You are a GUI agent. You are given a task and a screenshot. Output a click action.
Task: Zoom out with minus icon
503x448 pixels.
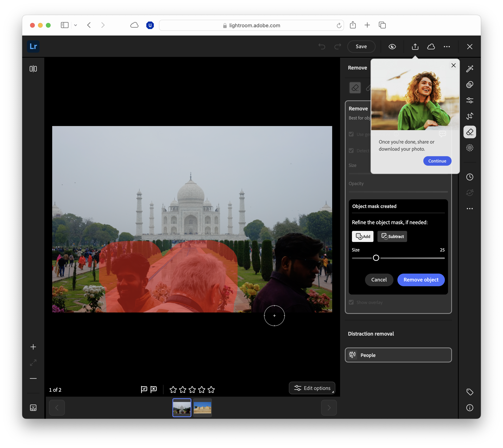tap(33, 378)
